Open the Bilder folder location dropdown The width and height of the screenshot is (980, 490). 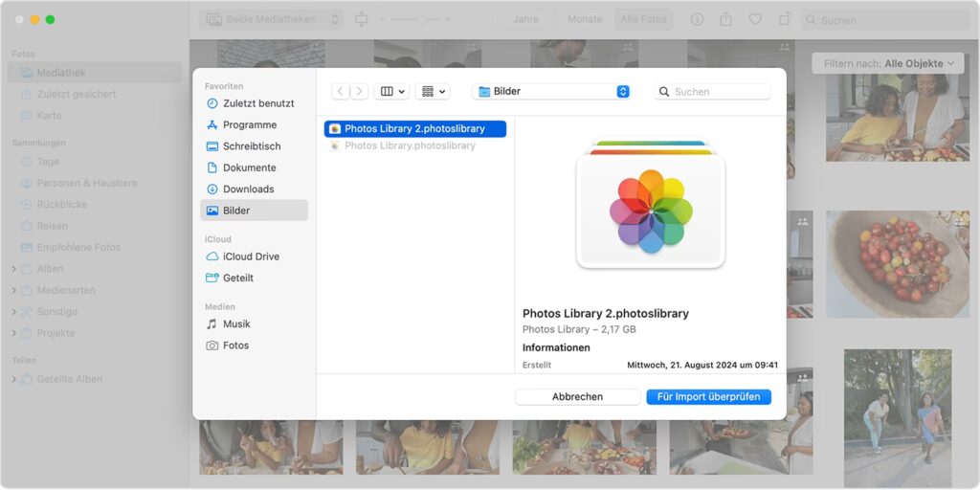pyautogui.click(x=554, y=92)
